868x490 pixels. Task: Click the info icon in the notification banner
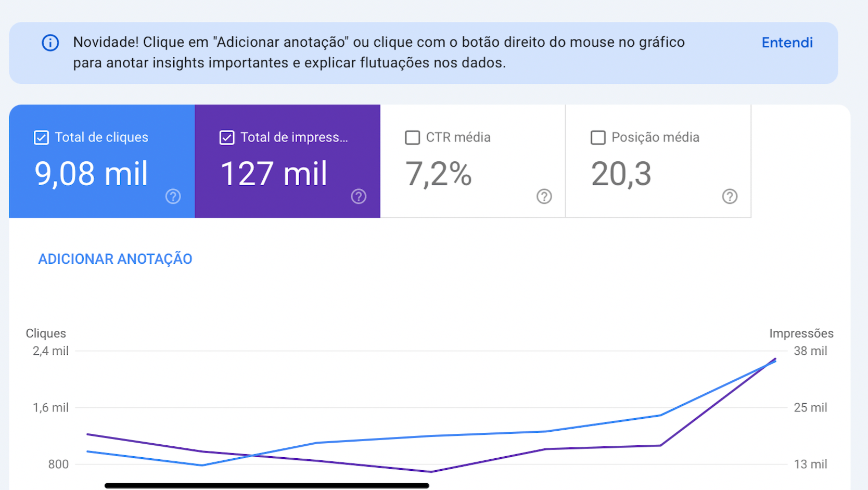click(50, 43)
